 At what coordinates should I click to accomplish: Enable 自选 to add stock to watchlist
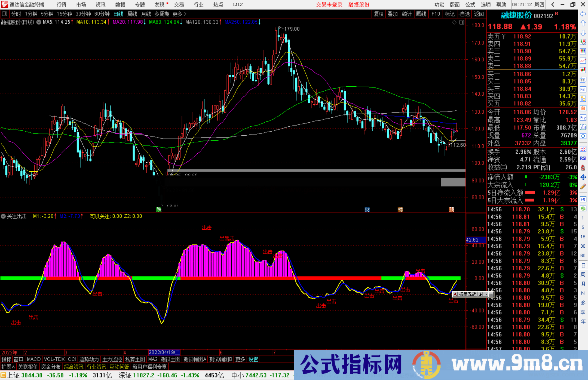pos(464,14)
